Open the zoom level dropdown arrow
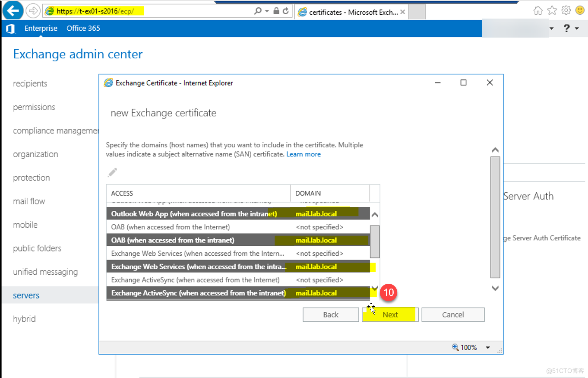This screenshot has width=588, height=378. click(488, 347)
